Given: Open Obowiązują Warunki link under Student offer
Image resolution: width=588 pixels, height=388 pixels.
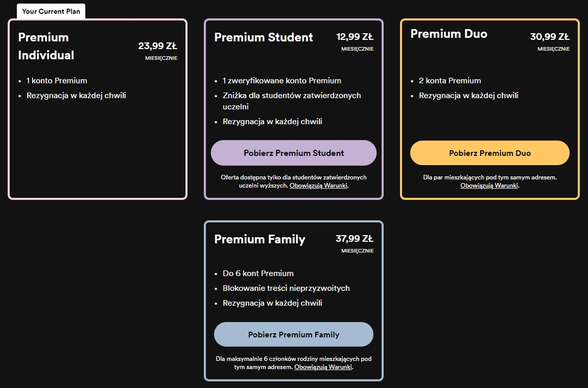Looking at the screenshot, I should [x=318, y=186].
